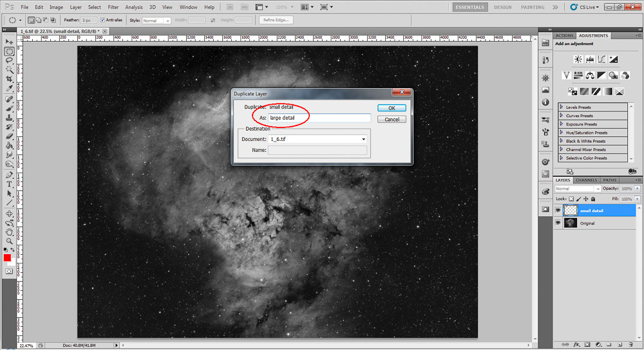This screenshot has width=644, height=350.
Task: Expand Channel Mixer Presets
Action: pyautogui.click(x=562, y=149)
